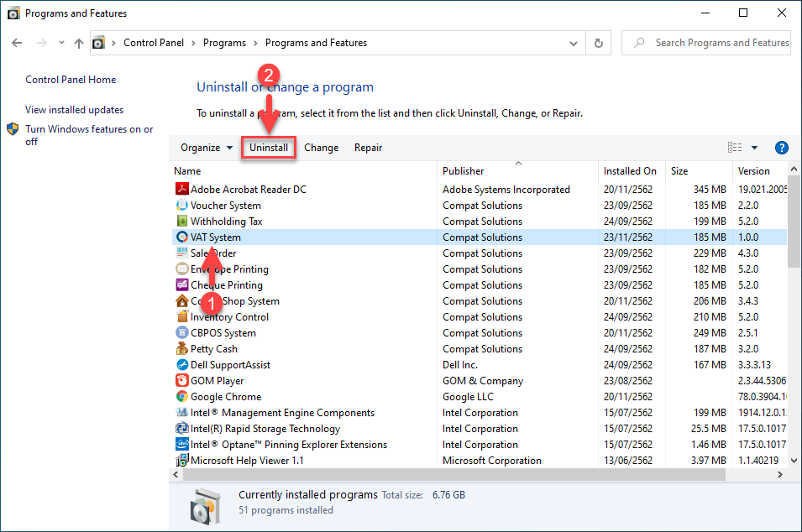Uninstall the selected program

coord(269,148)
